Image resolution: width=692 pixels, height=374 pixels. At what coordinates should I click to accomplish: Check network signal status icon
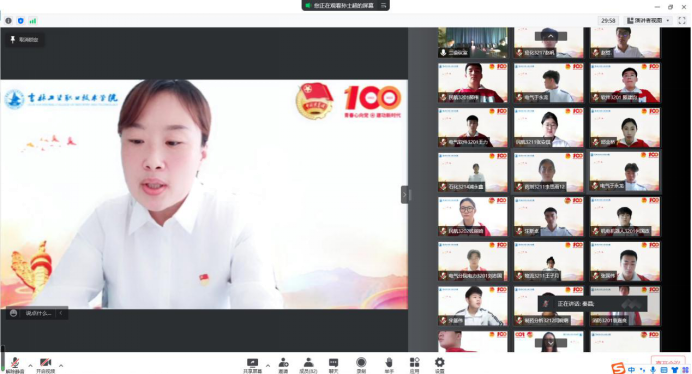(x=33, y=21)
